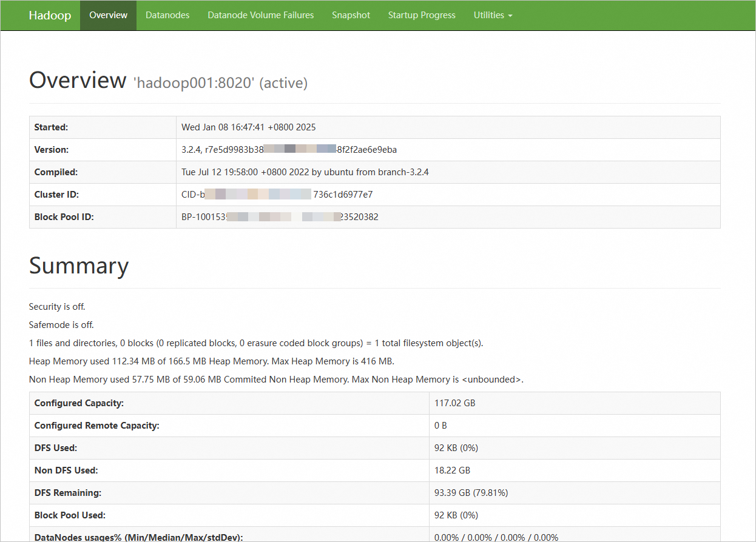Select the 'hadoop001:8020' (active) text

click(x=221, y=83)
